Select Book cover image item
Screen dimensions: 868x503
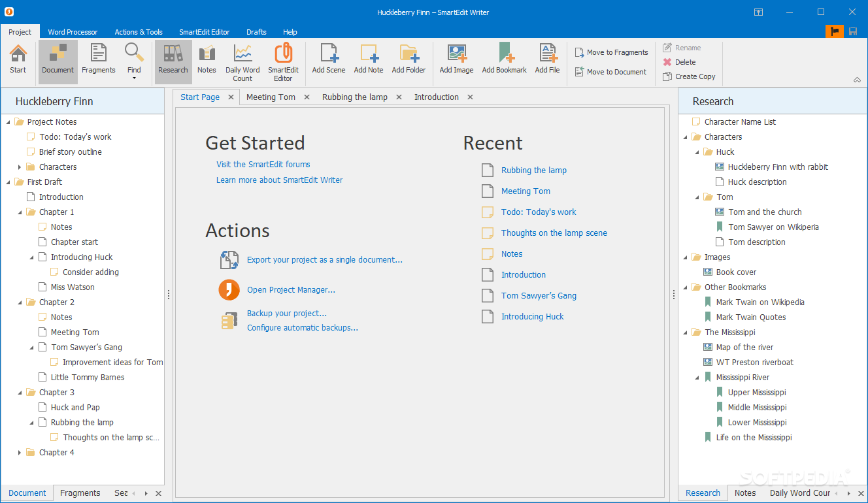(x=736, y=272)
